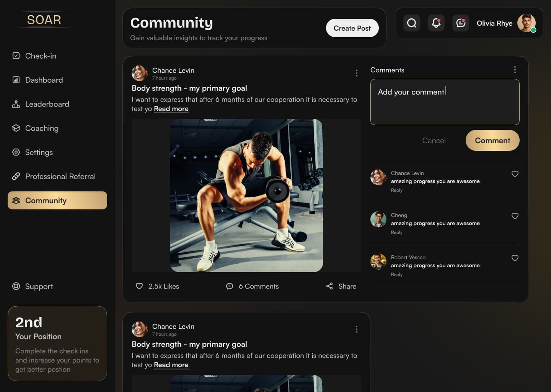Click Robert Vessco's avatar in comments
The image size is (551, 392).
(x=378, y=261)
